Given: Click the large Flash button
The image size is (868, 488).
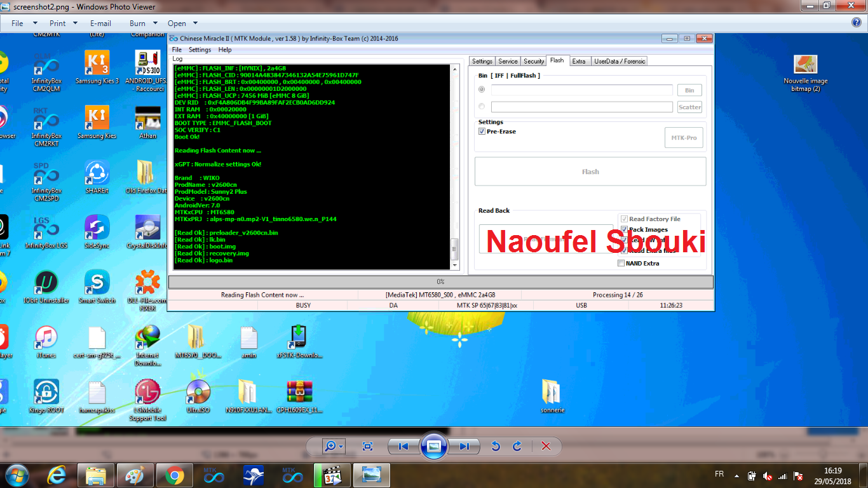Looking at the screenshot, I should tap(590, 172).
